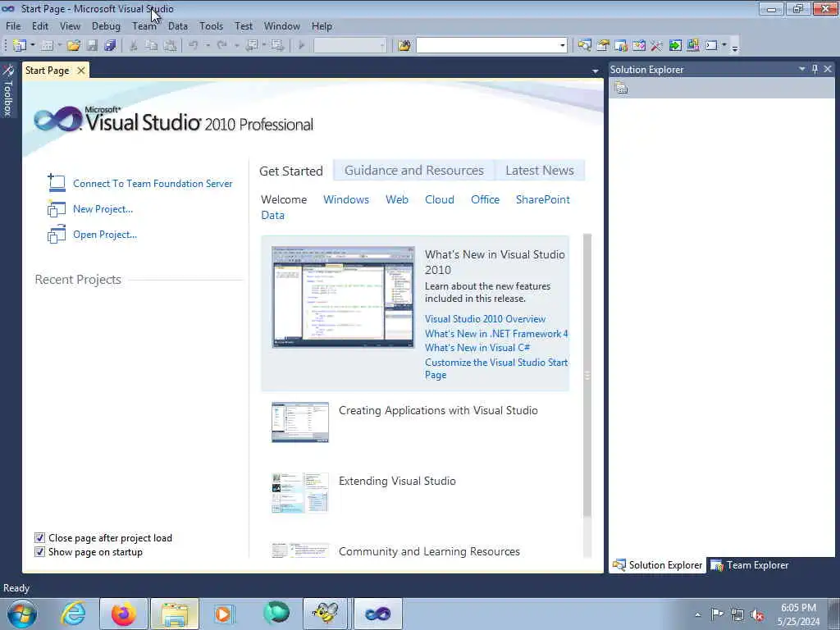Click the Find text input field
Image resolution: width=840 pixels, height=630 pixels.
click(487, 46)
